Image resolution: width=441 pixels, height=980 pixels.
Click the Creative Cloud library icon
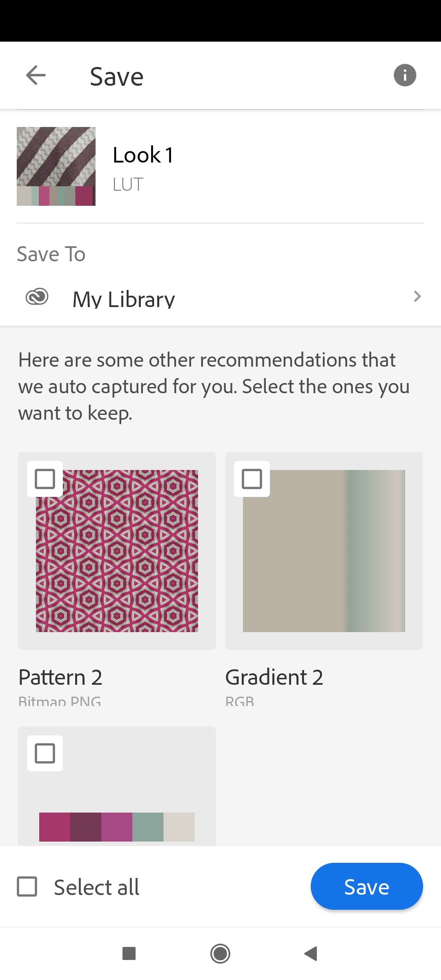coord(37,297)
